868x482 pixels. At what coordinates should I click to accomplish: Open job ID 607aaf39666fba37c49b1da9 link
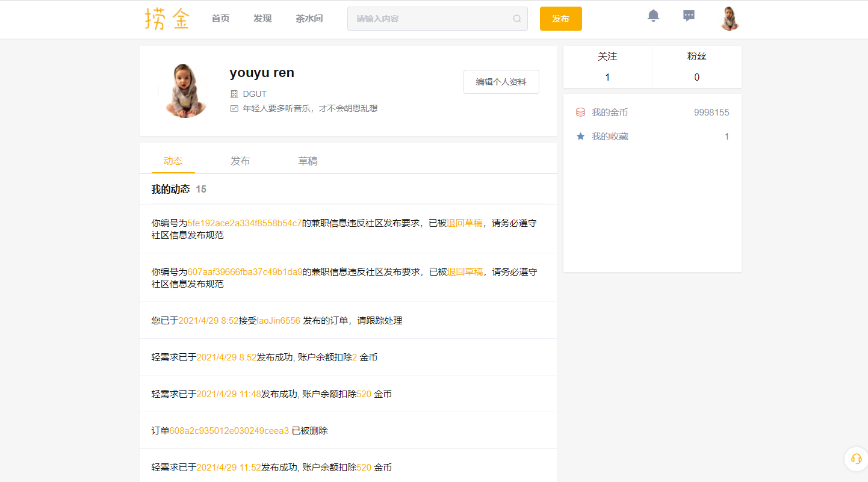[x=245, y=271]
